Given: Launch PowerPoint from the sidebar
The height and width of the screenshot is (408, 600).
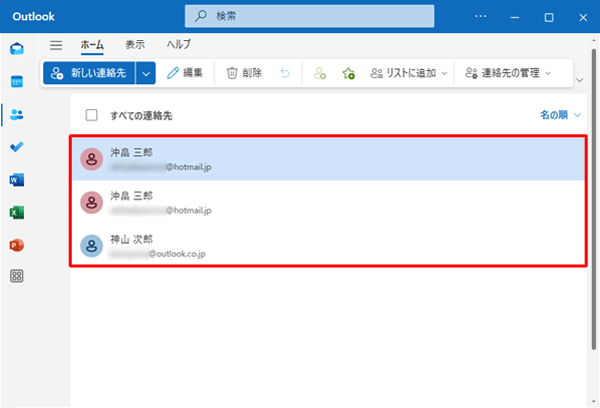Looking at the screenshot, I should click(x=17, y=245).
